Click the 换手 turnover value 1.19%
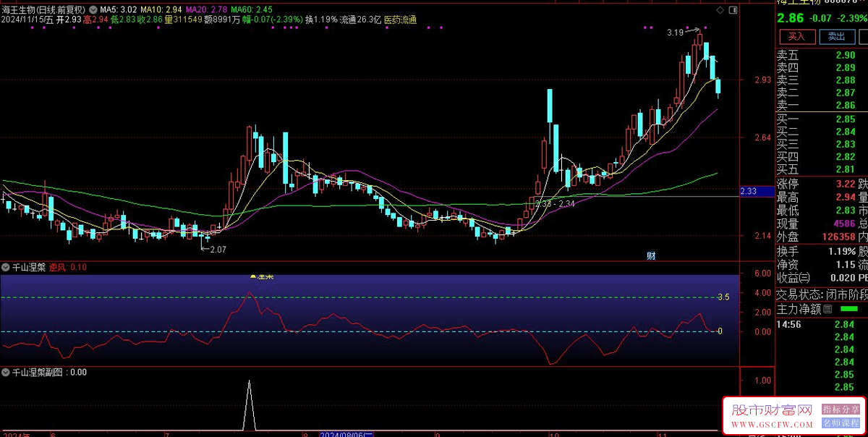 point(841,251)
